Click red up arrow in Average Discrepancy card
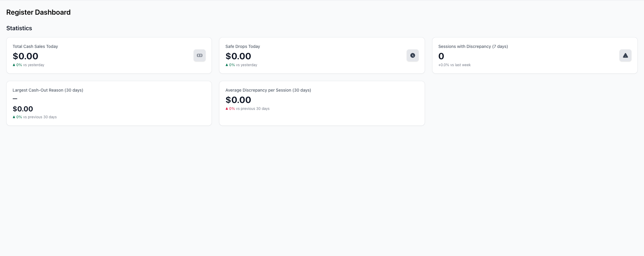The image size is (644, 256). pos(227,109)
